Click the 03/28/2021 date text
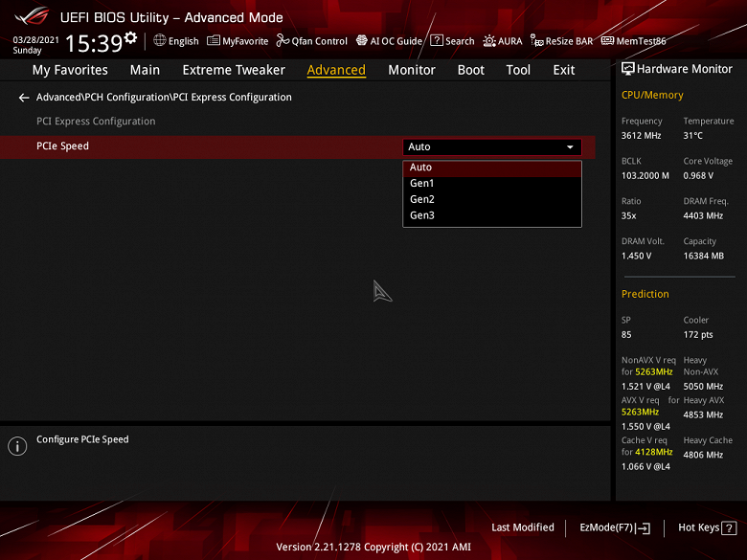Image resolution: width=747 pixels, height=560 pixels. click(x=35, y=40)
